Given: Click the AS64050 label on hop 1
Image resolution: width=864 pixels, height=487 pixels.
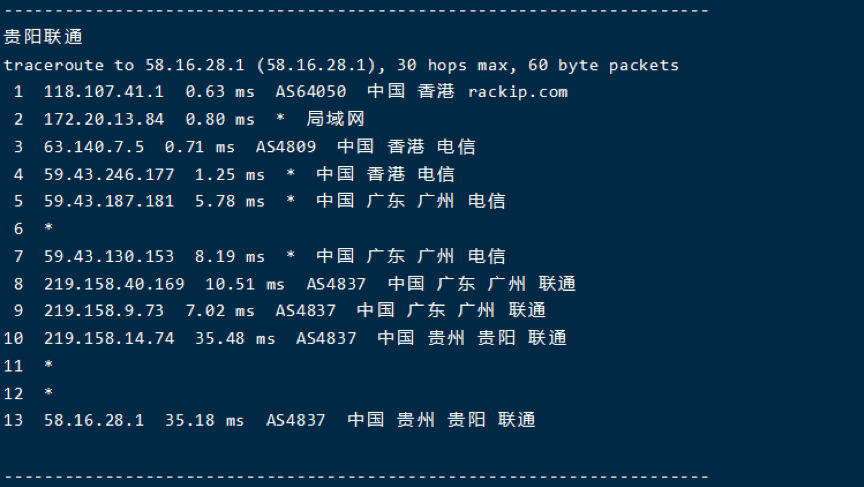Looking at the screenshot, I should [311, 91].
